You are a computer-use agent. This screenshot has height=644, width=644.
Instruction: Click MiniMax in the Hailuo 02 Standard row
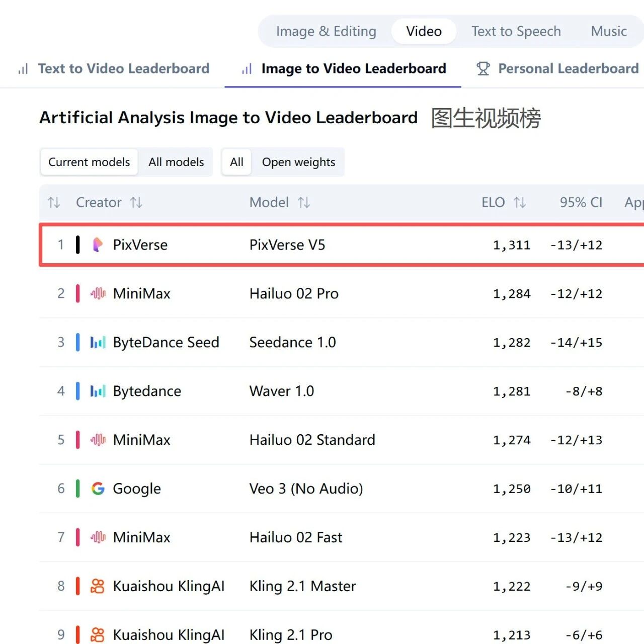pyautogui.click(x=142, y=440)
